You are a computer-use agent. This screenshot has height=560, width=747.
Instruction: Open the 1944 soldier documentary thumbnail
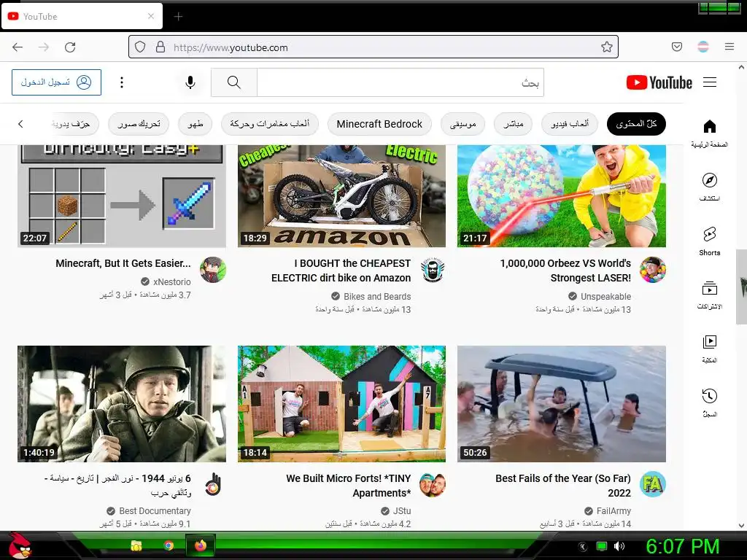click(122, 404)
